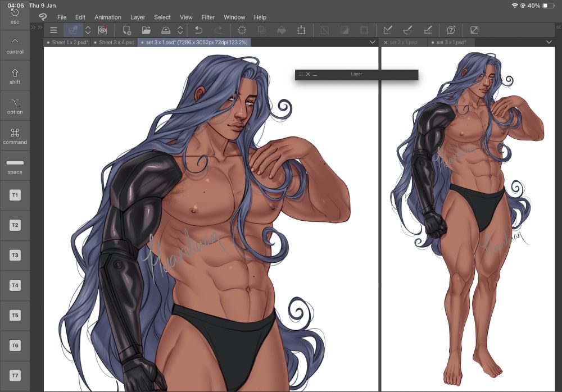Screen dimensions: 562x392
Task: Close the set 2 x 1.psd tab via its X
Action: point(386,42)
